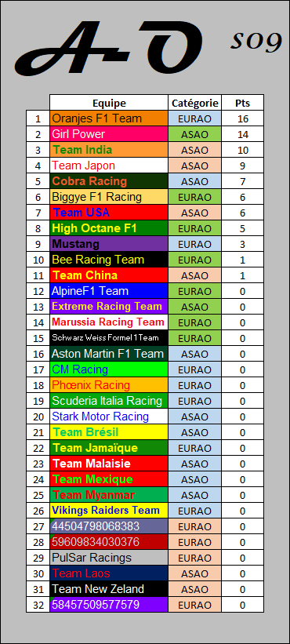
Task: Click the Team India row name
Action: pyautogui.click(x=109, y=150)
